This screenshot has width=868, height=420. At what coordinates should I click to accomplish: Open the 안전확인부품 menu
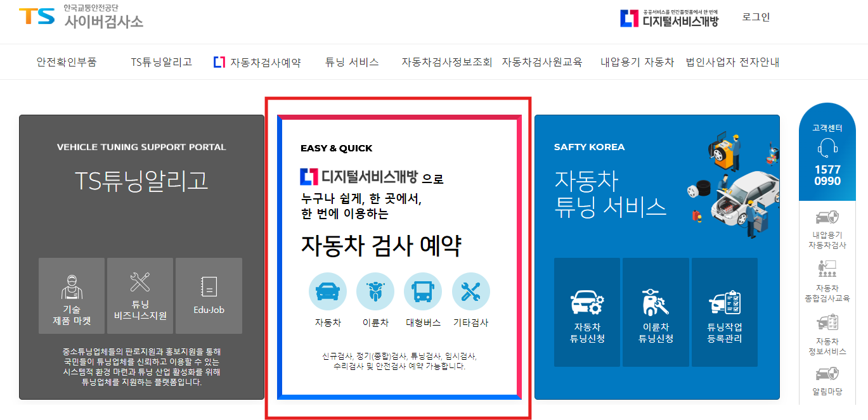point(67,62)
